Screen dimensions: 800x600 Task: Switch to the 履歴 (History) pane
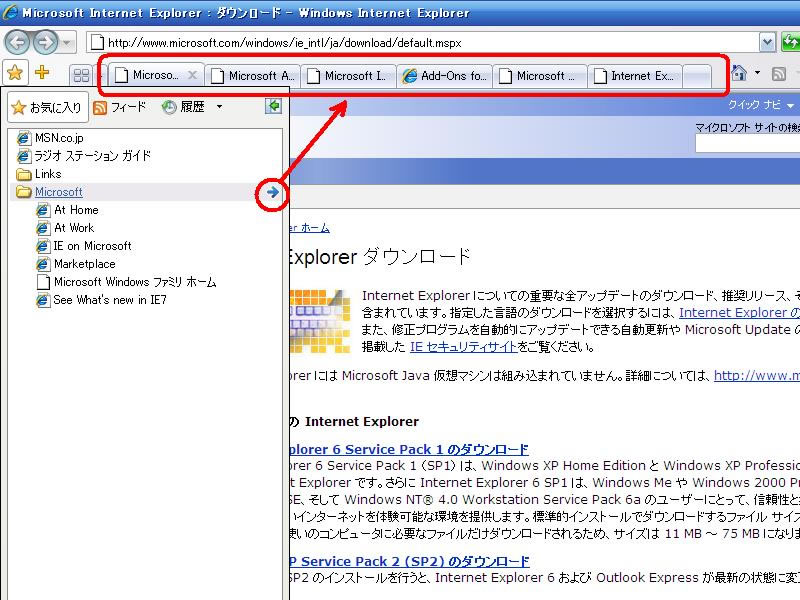point(184,107)
